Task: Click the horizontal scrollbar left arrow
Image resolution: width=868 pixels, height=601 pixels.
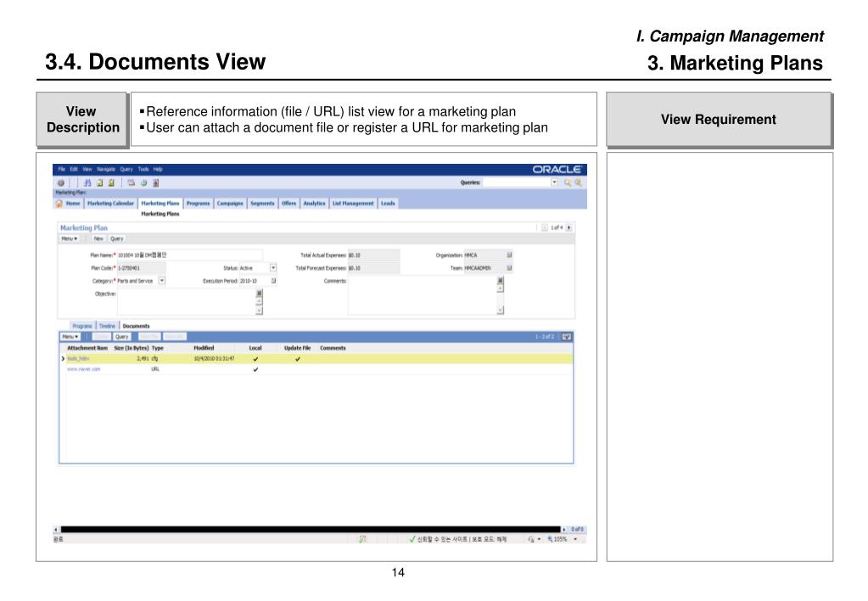Action: [56, 530]
